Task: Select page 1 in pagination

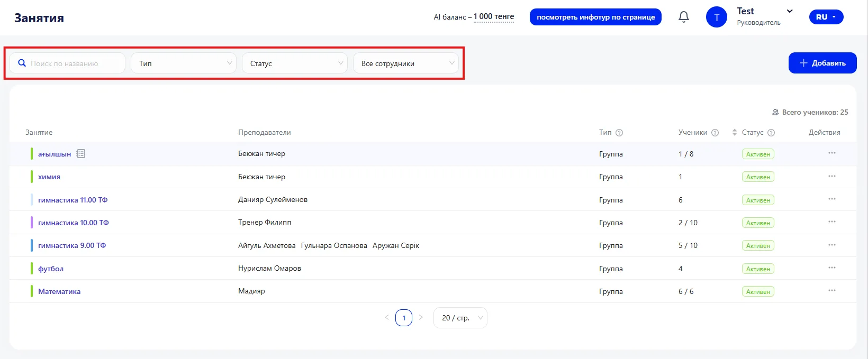Action: coord(404,318)
